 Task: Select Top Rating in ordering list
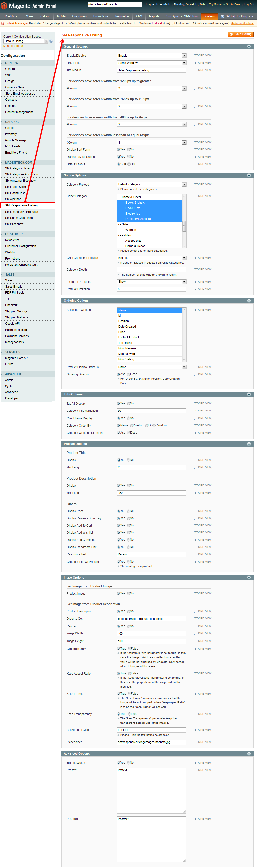(x=150, y=343)
